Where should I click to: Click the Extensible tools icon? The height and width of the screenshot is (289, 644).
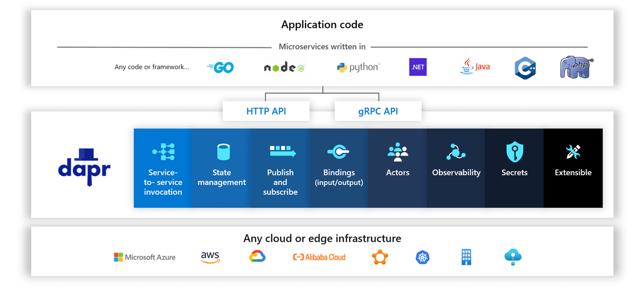[573, 152]
